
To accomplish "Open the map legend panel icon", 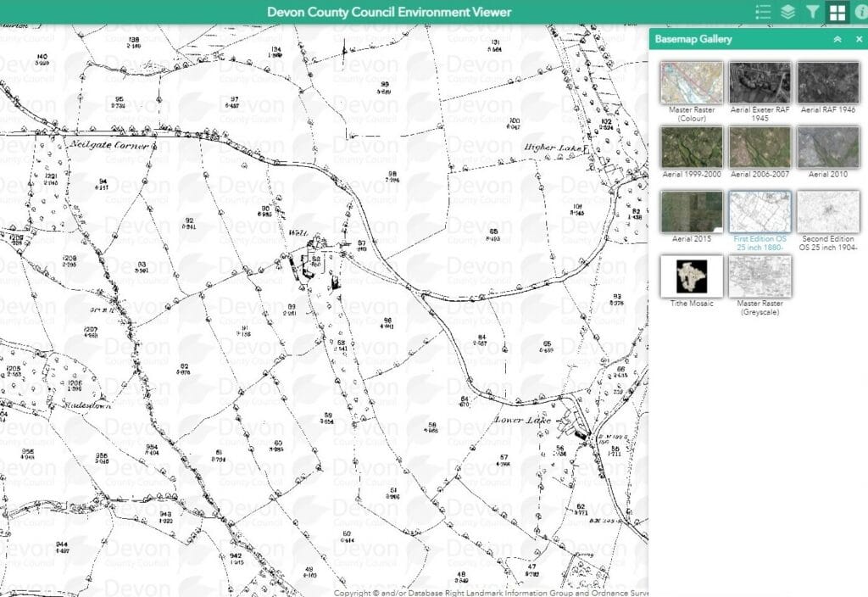I will (x=762, y=12).
